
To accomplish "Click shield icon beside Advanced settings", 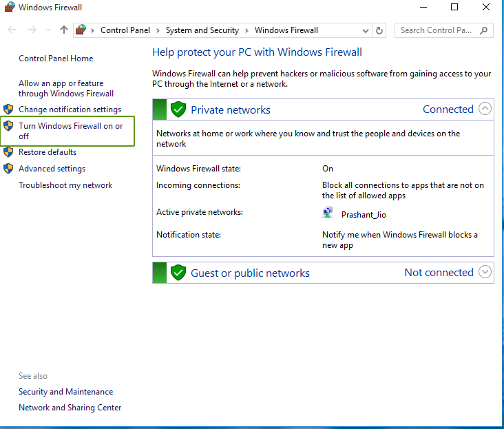I will 8,169.
